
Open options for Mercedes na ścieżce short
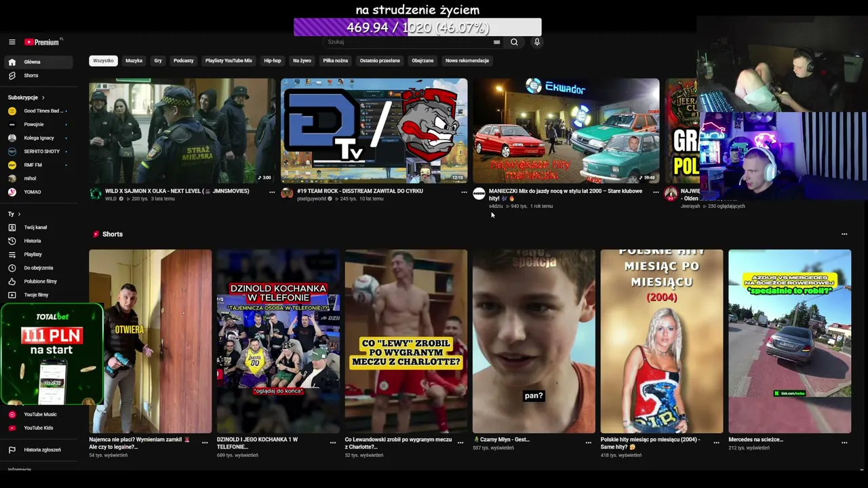click(844, 442)
